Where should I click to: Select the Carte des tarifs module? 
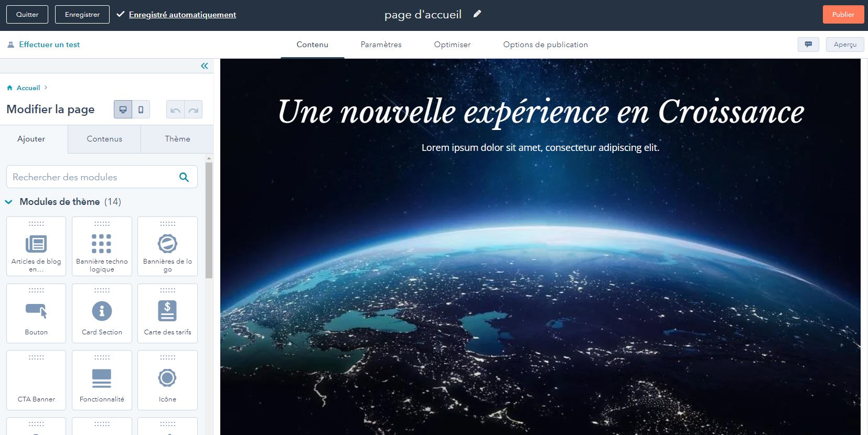tap(167, 313)
